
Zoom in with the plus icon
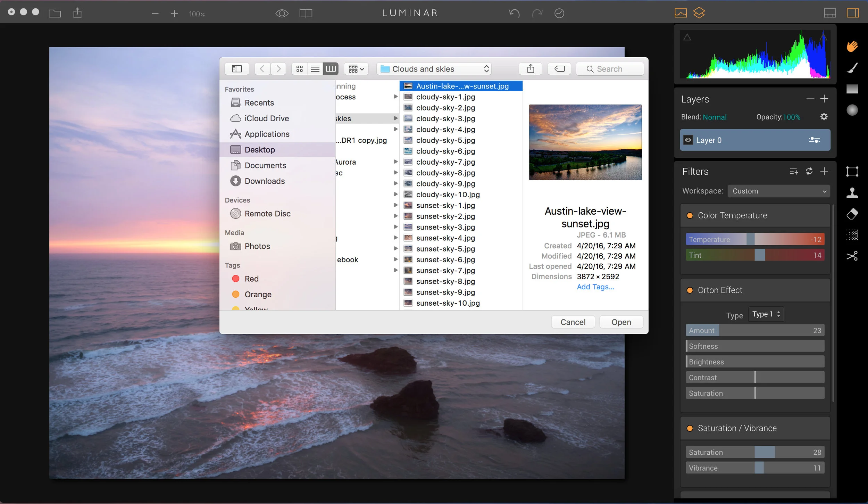point(174,14)
